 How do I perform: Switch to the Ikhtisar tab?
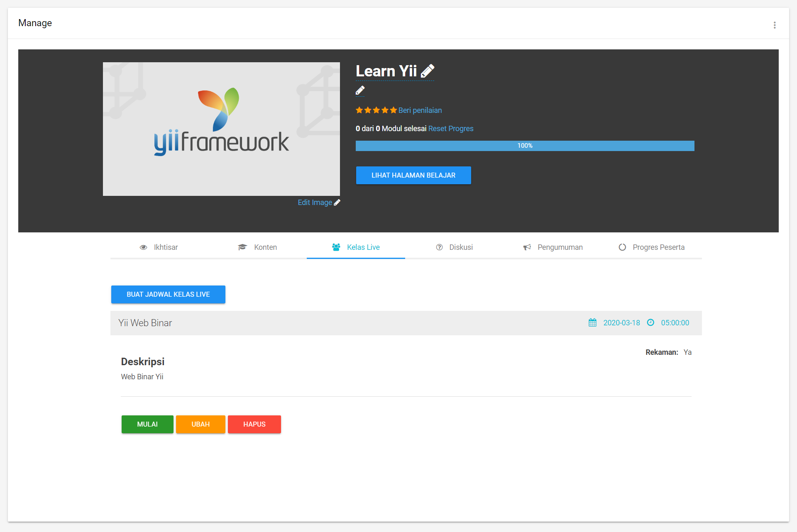(159, 247)
